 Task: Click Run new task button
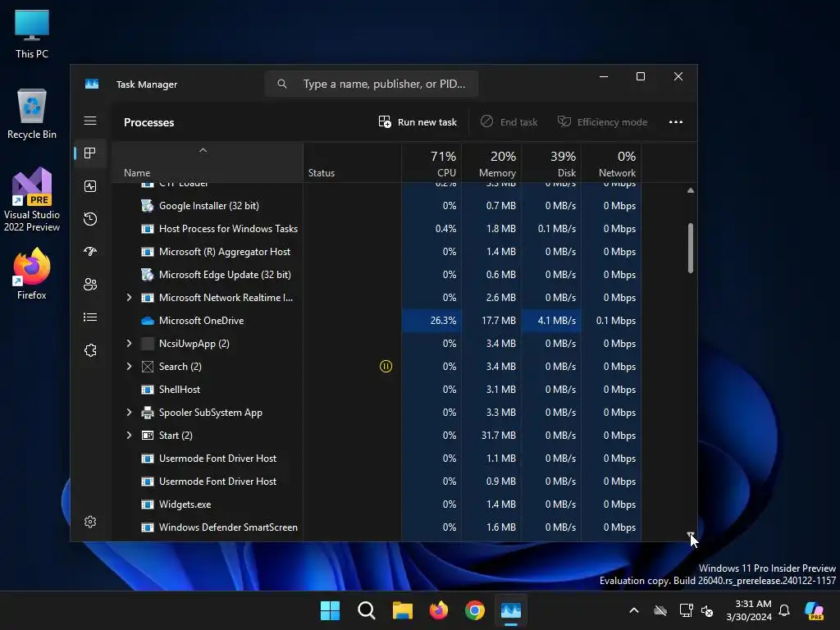[x=418, y=122]
